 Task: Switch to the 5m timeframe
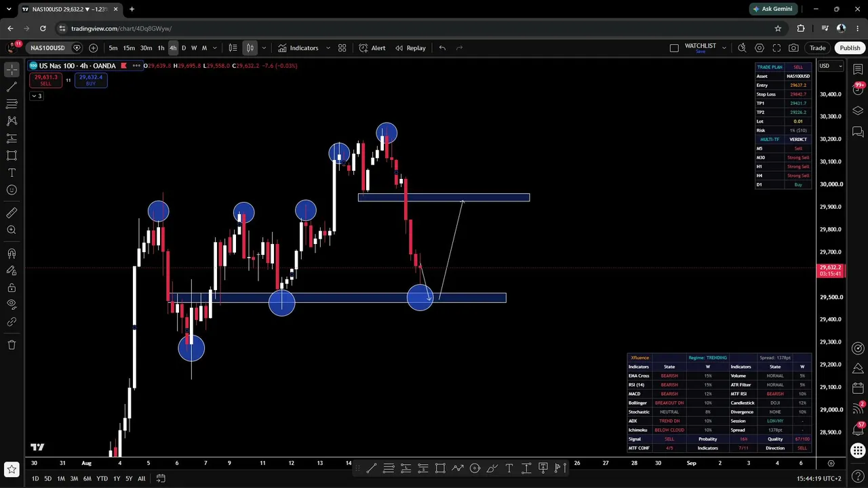(113, 48)
